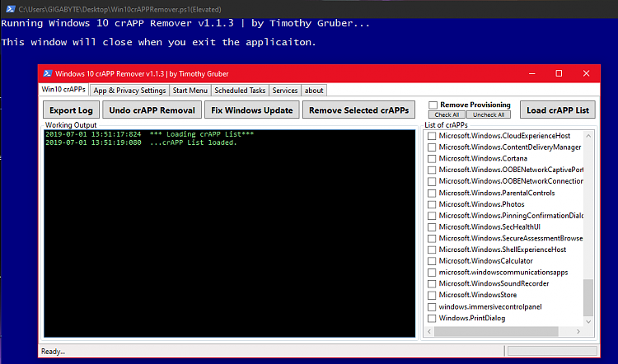Screen dimensions: 618x364
Task: Click the status bar progress bar
Action: 552,351
